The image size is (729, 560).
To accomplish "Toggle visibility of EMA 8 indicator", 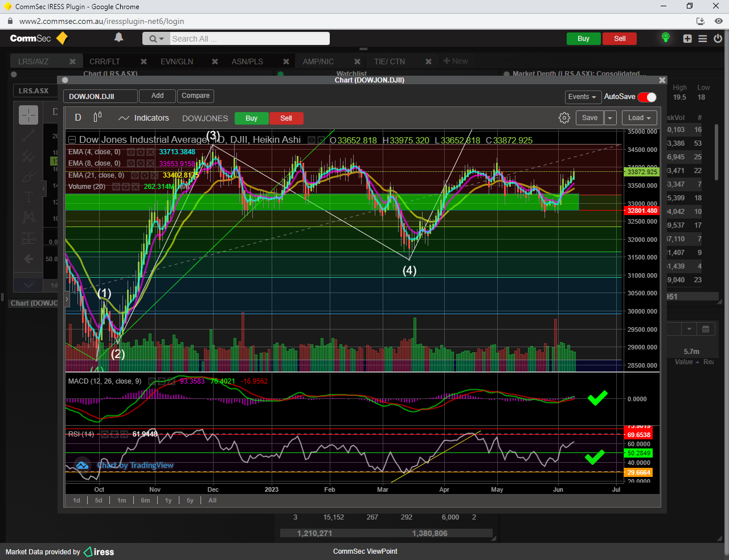I will coord(131,163).
